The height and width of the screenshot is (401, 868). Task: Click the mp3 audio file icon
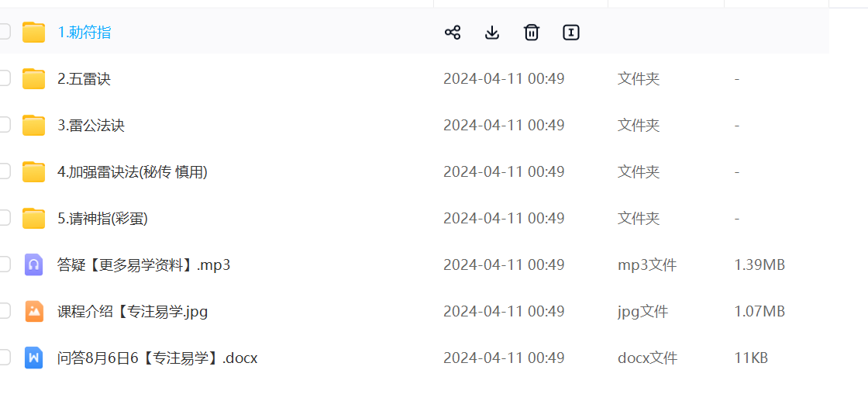coord(33,265)
